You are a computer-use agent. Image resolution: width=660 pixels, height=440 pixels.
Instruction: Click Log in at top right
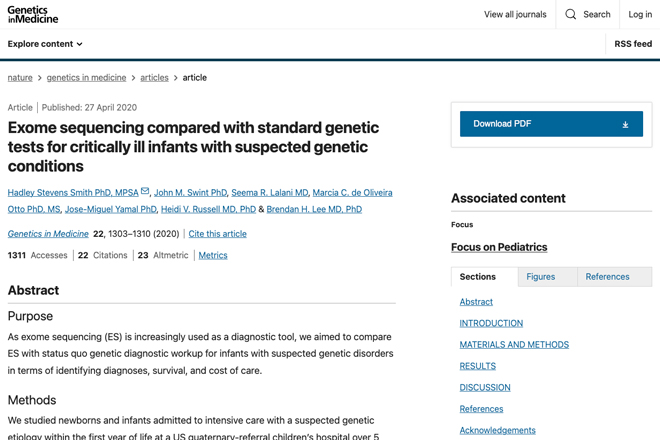point(640,14)
